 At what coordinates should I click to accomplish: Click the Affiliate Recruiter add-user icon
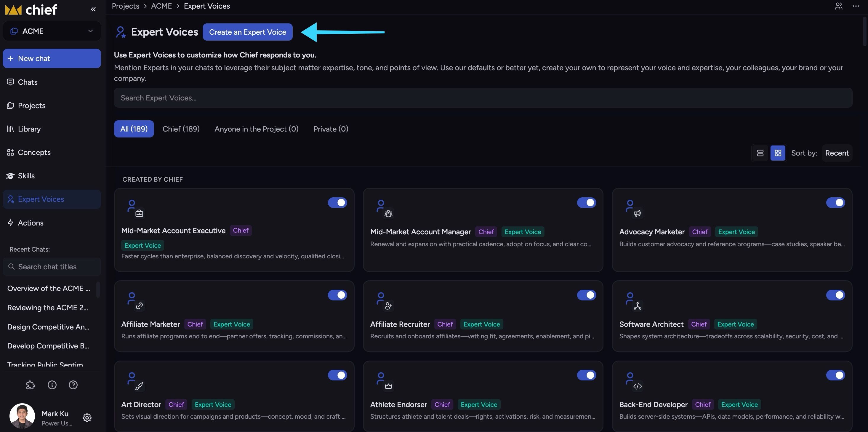coord(388,306)
